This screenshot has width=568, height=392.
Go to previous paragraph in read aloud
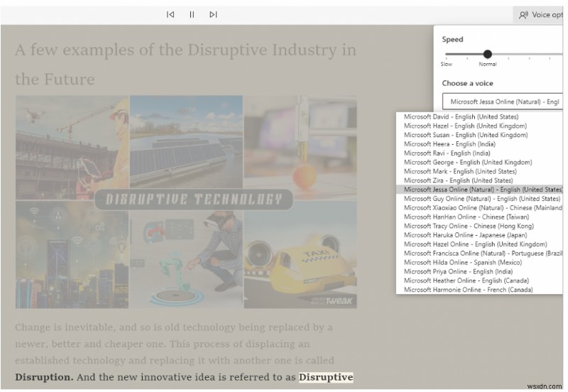click(x=170, y=14)
